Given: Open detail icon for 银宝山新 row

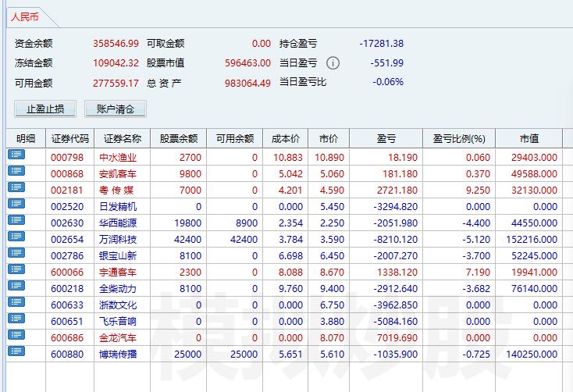Looking at the screenshot, I should (x=16, y=253).
